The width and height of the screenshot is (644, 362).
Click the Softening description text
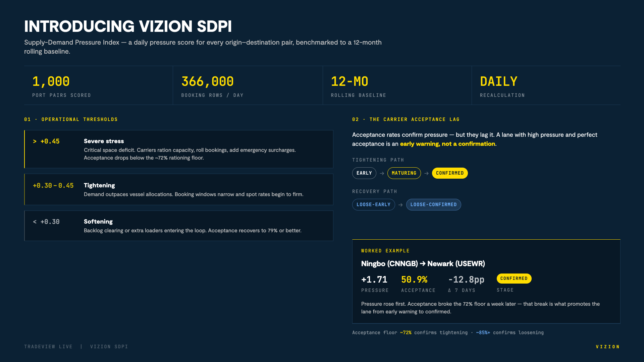[x=193, y=231]
